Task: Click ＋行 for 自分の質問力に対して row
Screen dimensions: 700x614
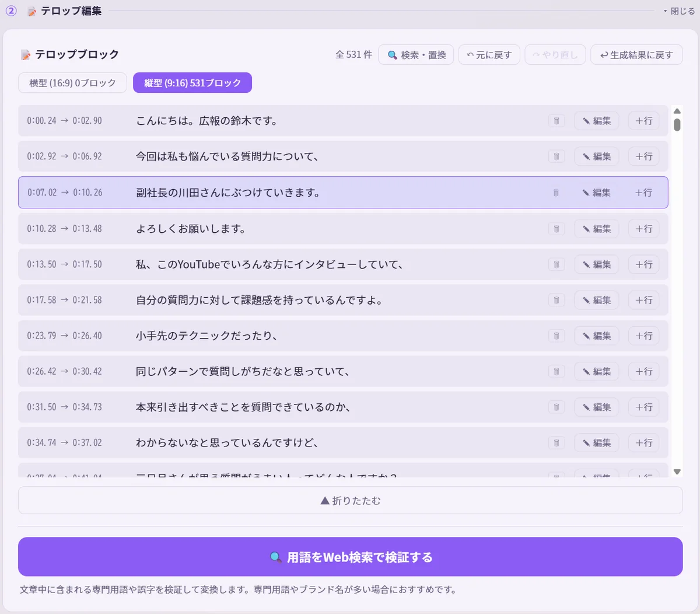Action: tap(644, 300)
